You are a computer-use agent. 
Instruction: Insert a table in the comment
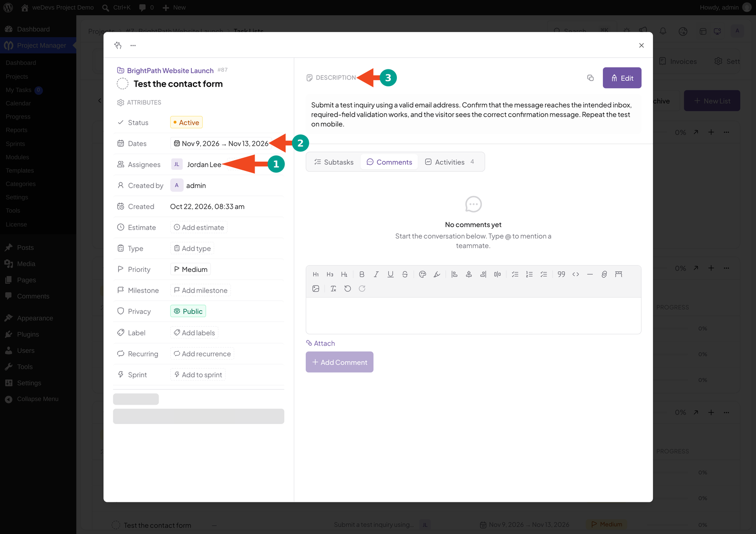click(619, 274)
